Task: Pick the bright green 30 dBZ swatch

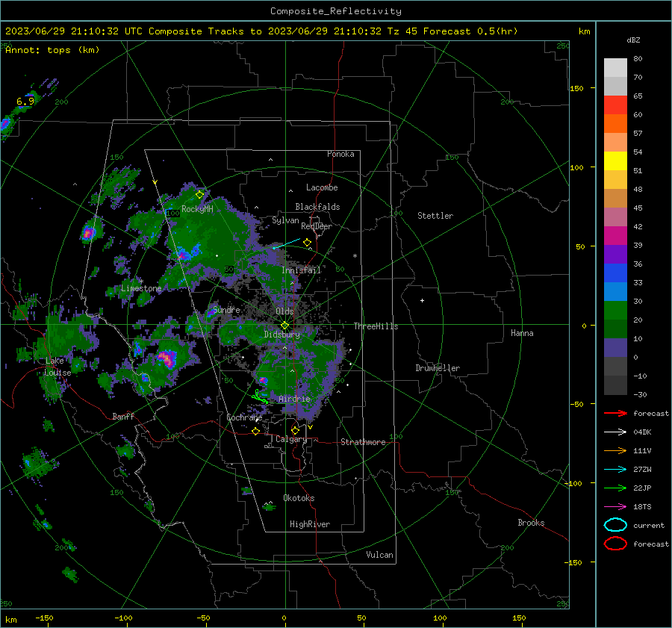Action: coord(615,311)
